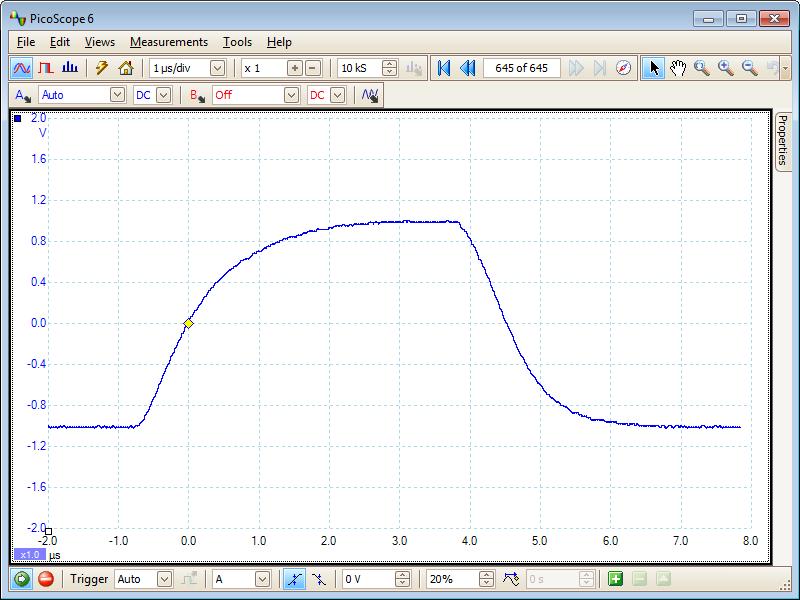Click the blue channel A axis square
This screenshot has height=600, width=800.
18,118
